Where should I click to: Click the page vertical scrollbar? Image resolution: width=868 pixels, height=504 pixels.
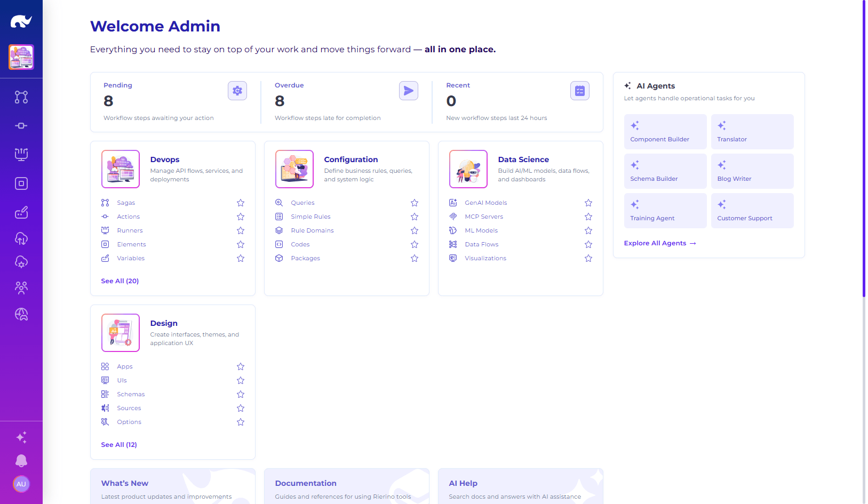tap(864, 148)
